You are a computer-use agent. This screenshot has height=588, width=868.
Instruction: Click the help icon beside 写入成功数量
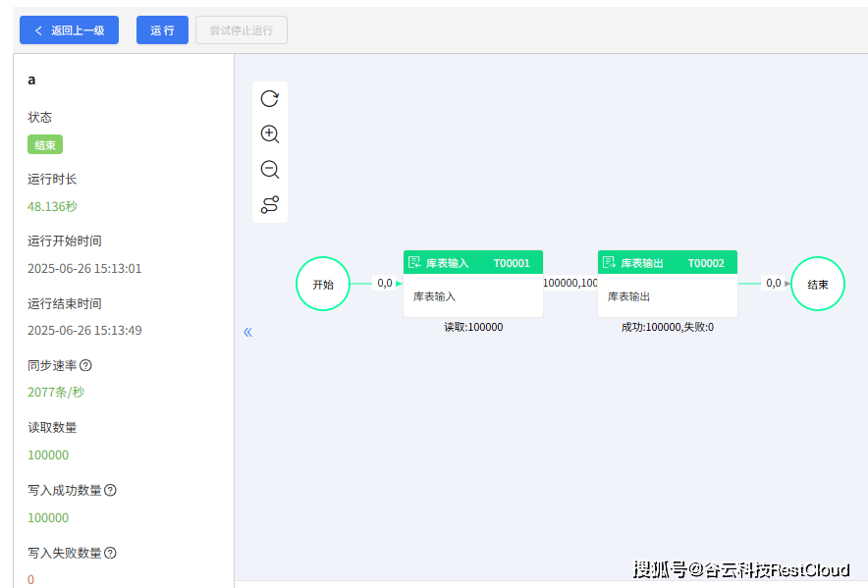(110, 490)
